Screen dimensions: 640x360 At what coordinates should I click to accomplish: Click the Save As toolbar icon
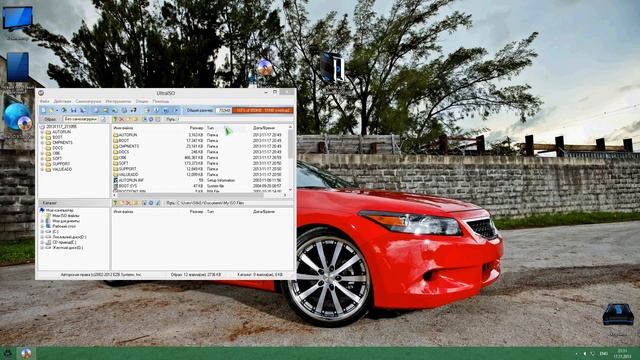tap(83, 110)
